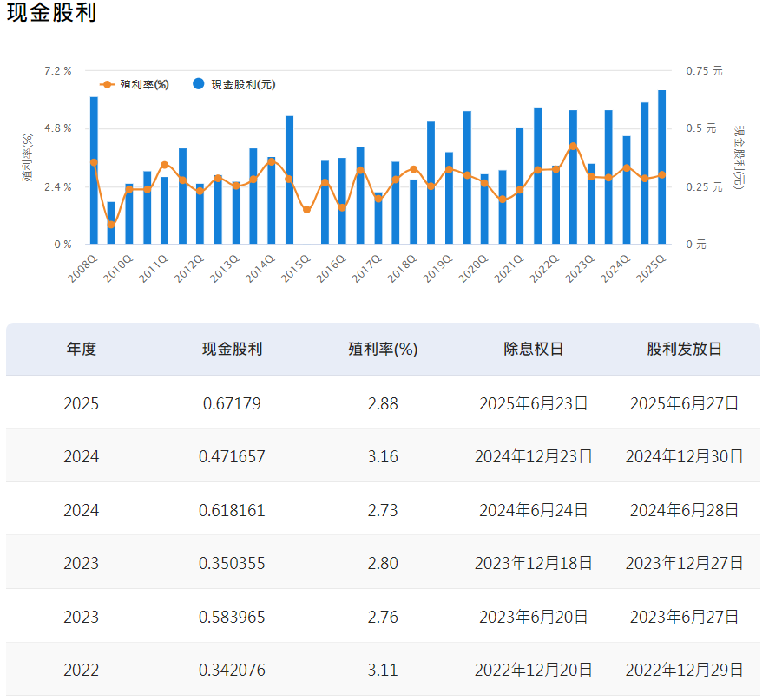Sort by the 年度 column header

(x=82, y=349)
